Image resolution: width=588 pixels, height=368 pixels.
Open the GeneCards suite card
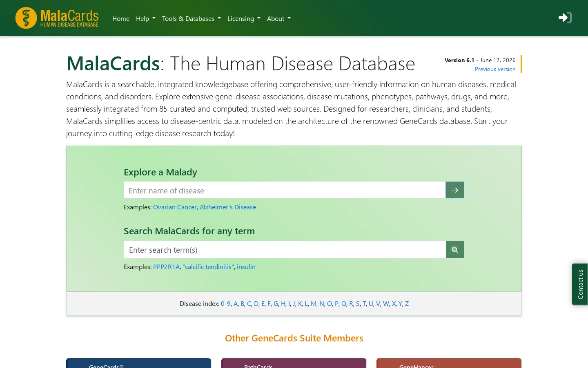point(139,363)
